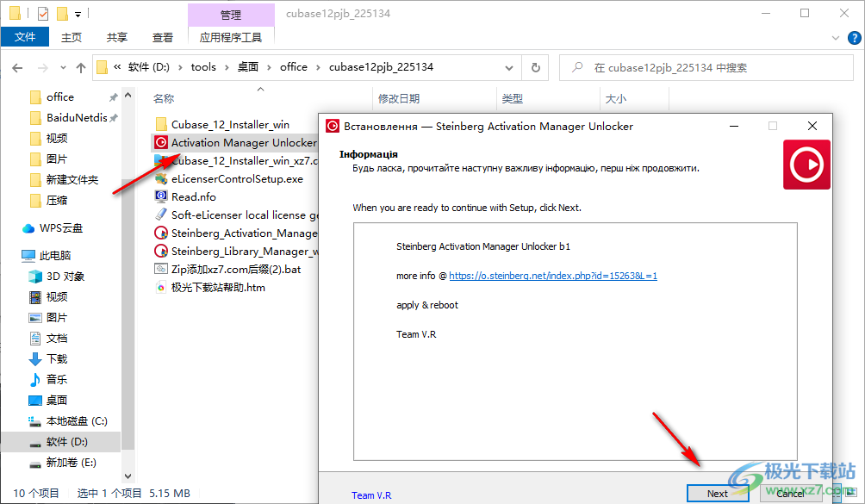Open Activation Manager Unlocker file icon
865x504 pixels.
pos(160,143)
